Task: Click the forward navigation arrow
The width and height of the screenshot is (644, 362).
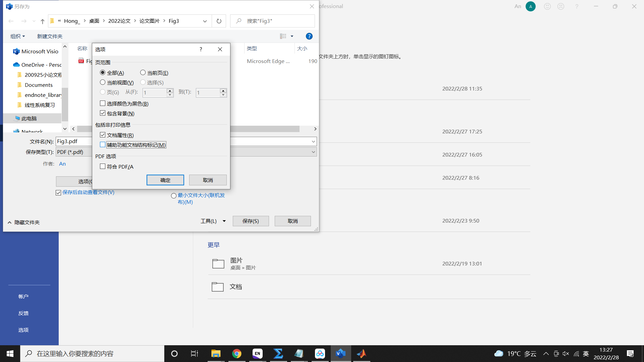Action: pyautogui.click(x=24, y=21)
